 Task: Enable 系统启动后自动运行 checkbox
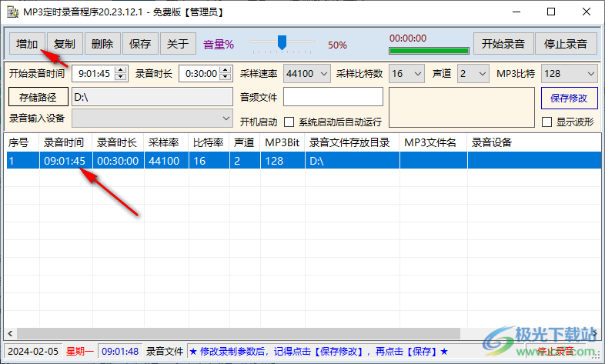[x=289, y=122]
